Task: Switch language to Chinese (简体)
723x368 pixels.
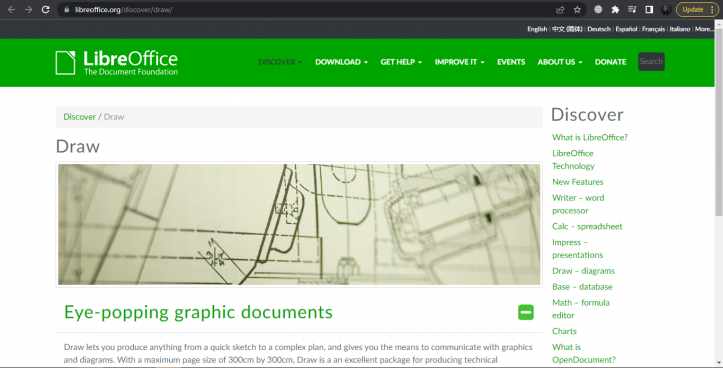Action: 567,29
